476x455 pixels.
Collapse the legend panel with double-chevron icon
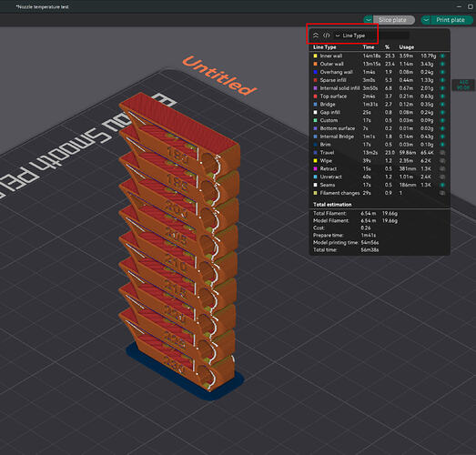(316, 35)
